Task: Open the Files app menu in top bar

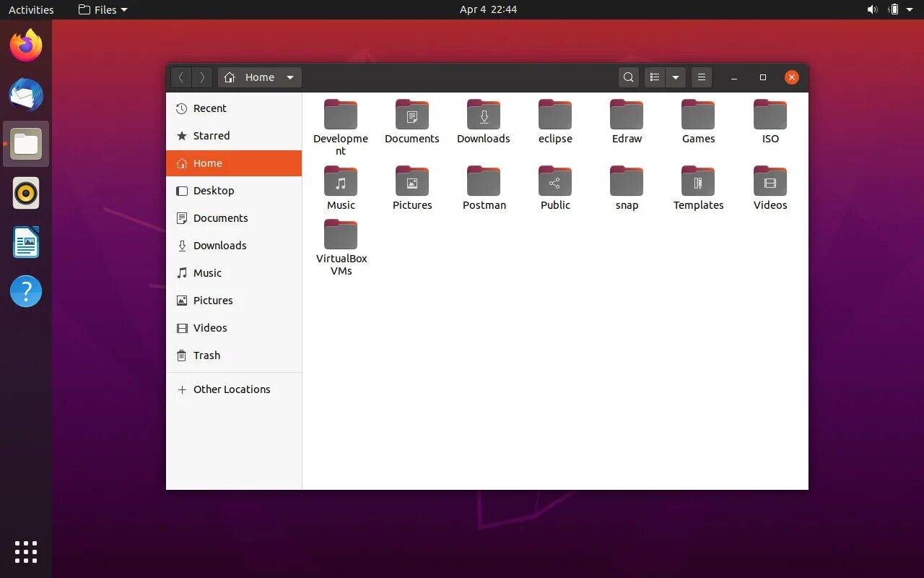Action: click(103, 9)
